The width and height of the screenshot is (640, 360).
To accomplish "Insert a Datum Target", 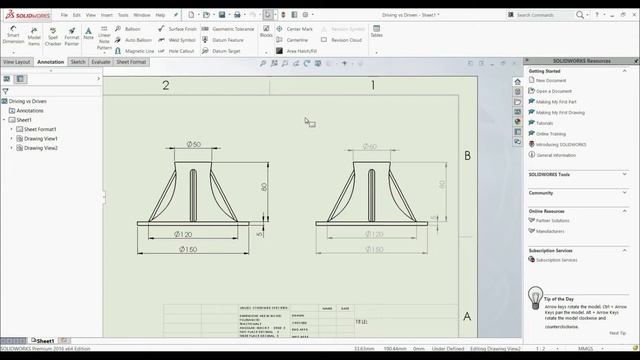I will pyautogui.click(x=221, y=51).
